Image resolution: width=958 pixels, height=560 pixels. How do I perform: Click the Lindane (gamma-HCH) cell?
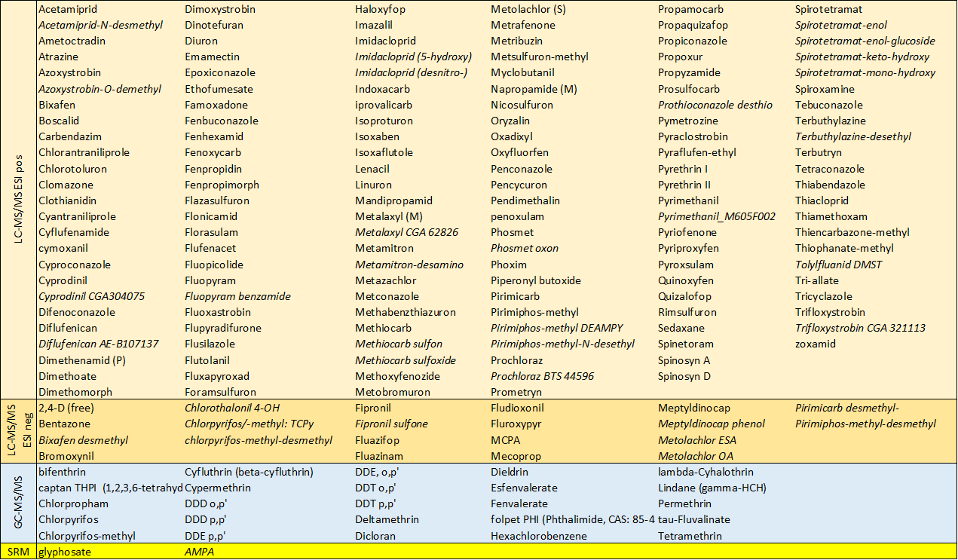[x=712, y=488]
